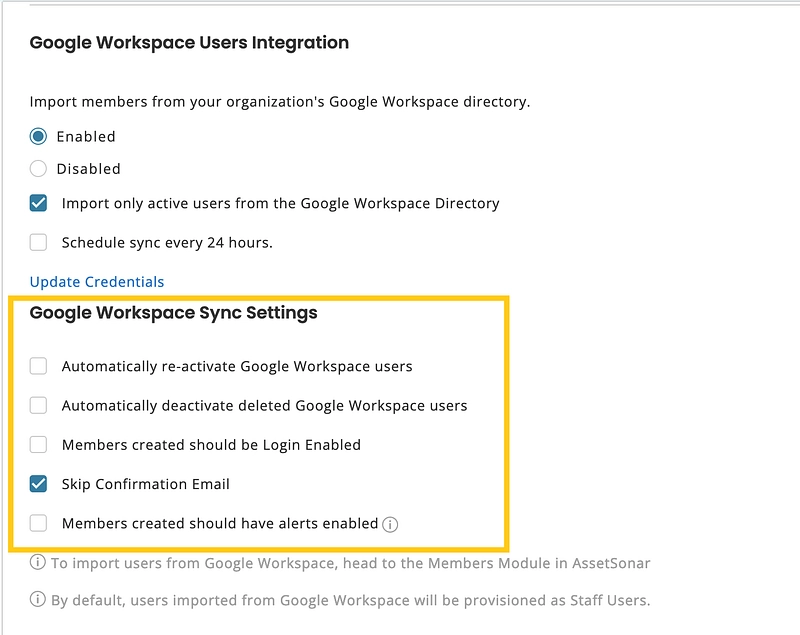Click the 'Skip Confirmation Email' label text
This screenshot has width=800, height=635.
tap(146, 484)
